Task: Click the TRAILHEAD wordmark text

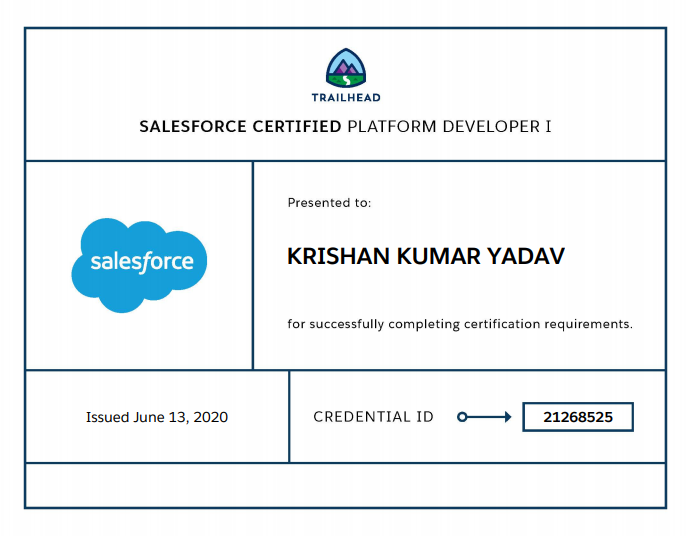Action: tap(346, 98)
